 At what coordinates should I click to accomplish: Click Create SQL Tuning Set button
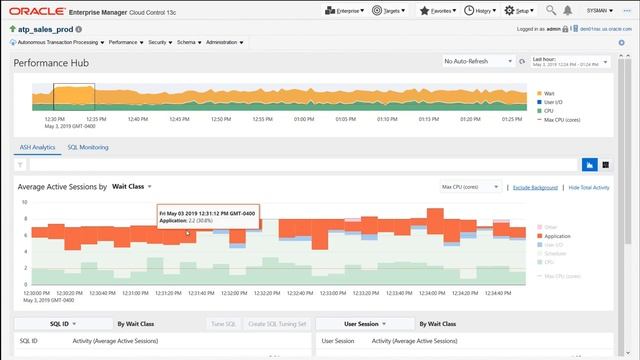(x=277, y=324)
